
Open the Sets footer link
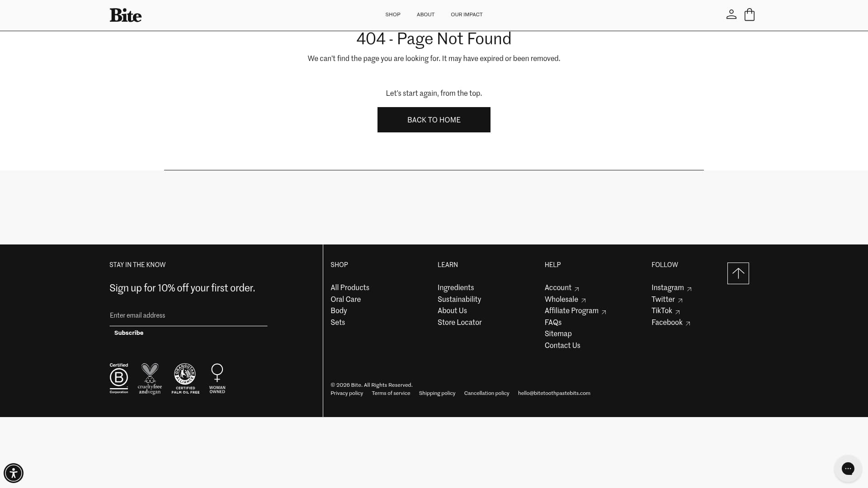pos(338,323)
